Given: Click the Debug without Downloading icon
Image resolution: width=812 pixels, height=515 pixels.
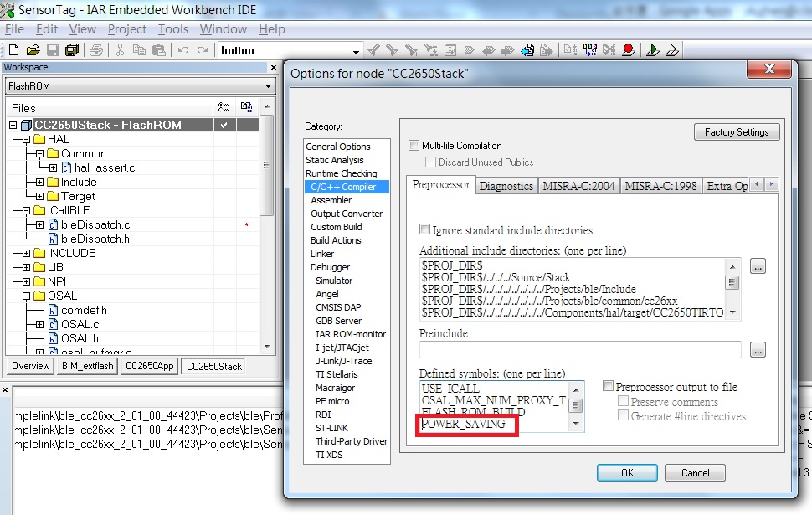Looking at the screenshot, I should point(672,50).
